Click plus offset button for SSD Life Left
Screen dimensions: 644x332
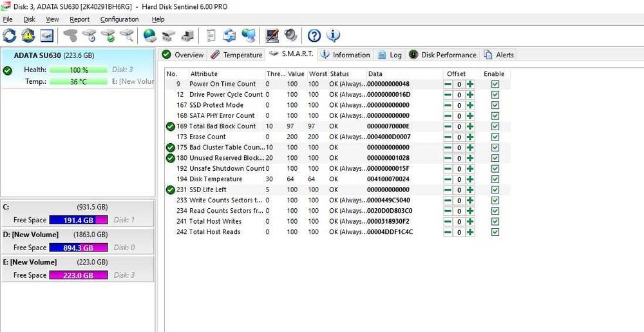[x=470, y=190]
